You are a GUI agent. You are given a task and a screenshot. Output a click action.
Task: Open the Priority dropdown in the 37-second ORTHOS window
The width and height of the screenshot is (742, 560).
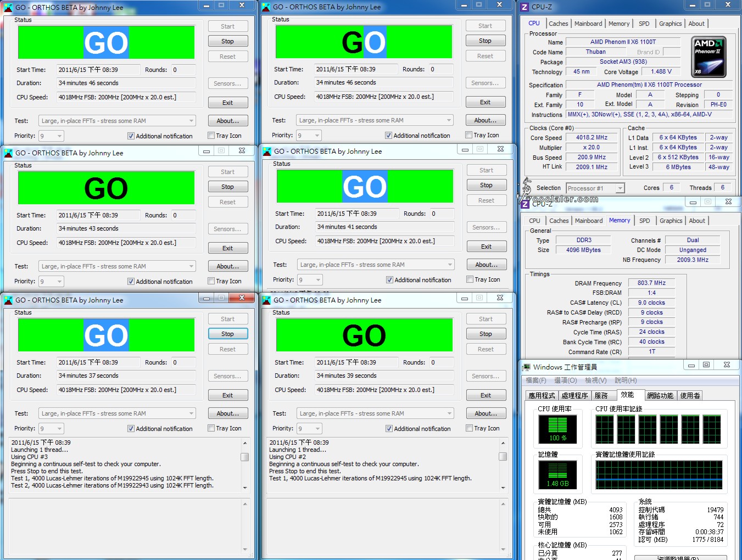[51, 428]
